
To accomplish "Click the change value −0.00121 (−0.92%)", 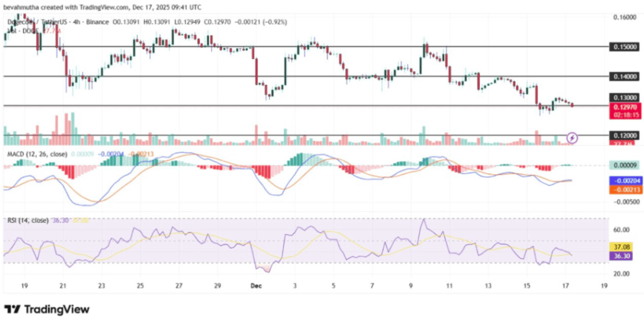I will point(261,22).
